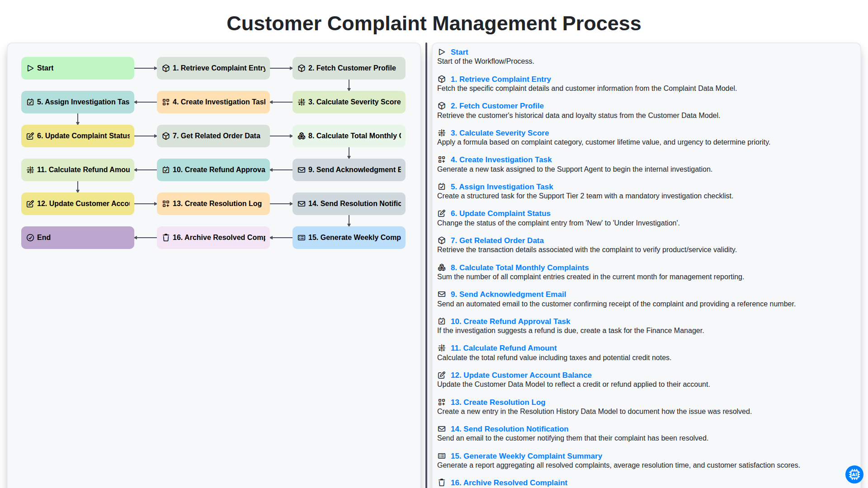Select the '6. Update Complaint Status' node label
Screen dimensions: 868x488
click(x=83, y=136)
